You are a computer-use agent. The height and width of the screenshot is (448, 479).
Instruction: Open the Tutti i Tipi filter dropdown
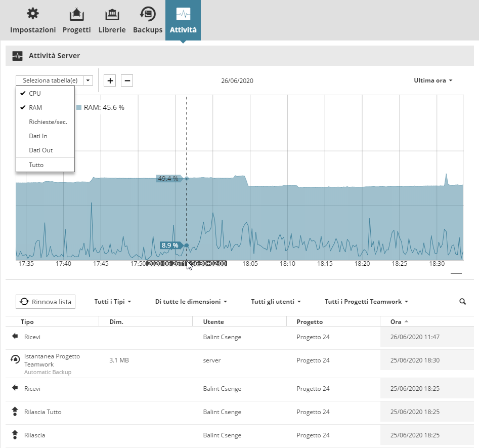click(x=113, y=302)
